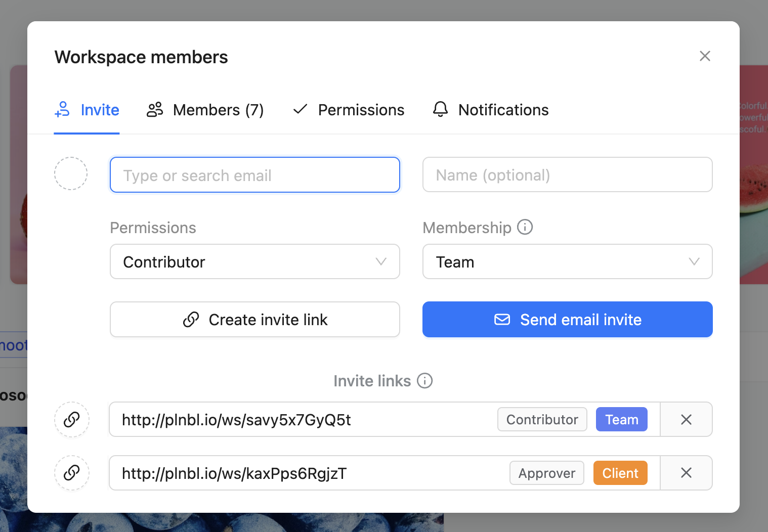Click the Invite links info icon
The height and width of the screenshot is (532, 768).
(x=424, y=381)
